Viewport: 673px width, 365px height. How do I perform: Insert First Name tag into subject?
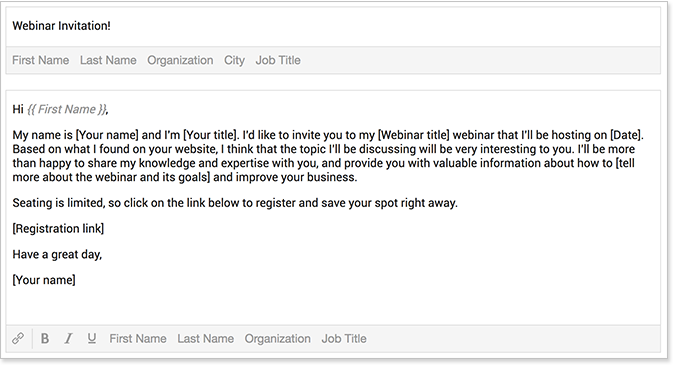point(40,60)
